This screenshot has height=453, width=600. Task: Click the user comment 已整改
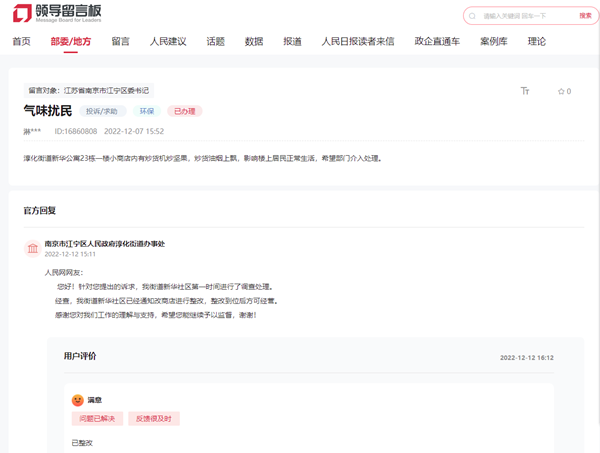[82, 443]
